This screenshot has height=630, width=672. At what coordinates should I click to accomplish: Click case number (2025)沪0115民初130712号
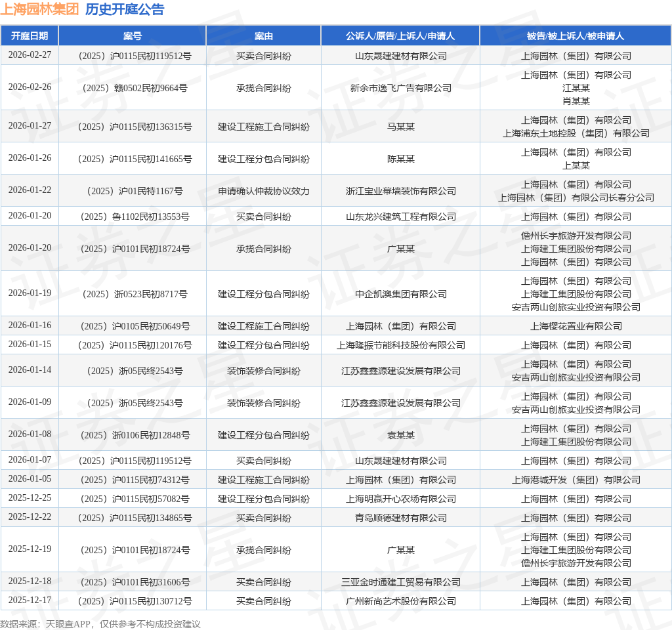pos(135,601)
